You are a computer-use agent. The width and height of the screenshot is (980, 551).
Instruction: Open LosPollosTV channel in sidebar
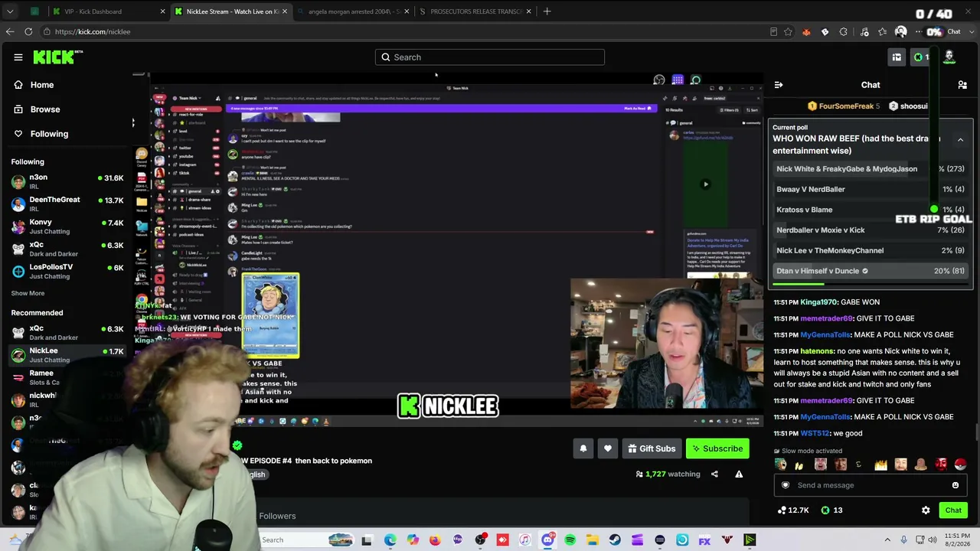tap(67, 271)
